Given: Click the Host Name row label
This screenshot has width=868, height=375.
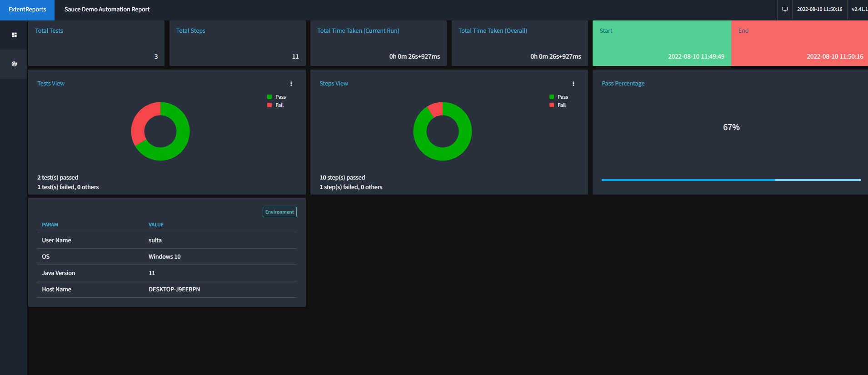Looking at the screenshot, I should tap(57, 290).
